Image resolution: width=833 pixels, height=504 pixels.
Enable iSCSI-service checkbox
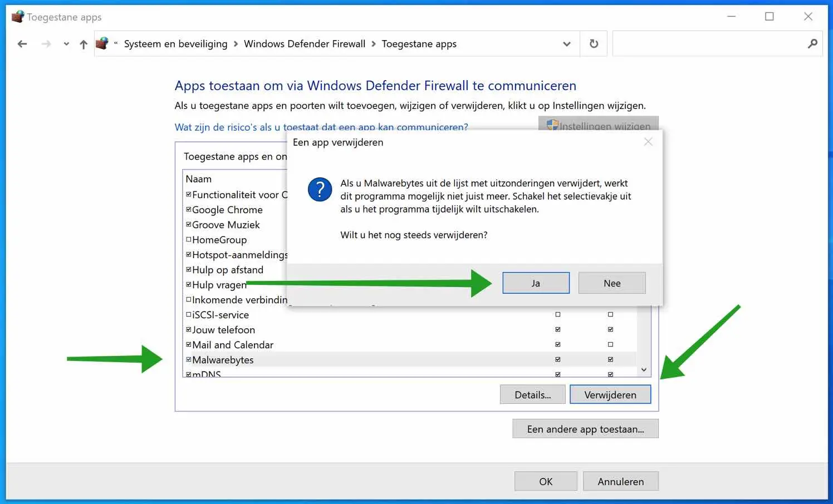pyautogui.click(x=188, y=314)
